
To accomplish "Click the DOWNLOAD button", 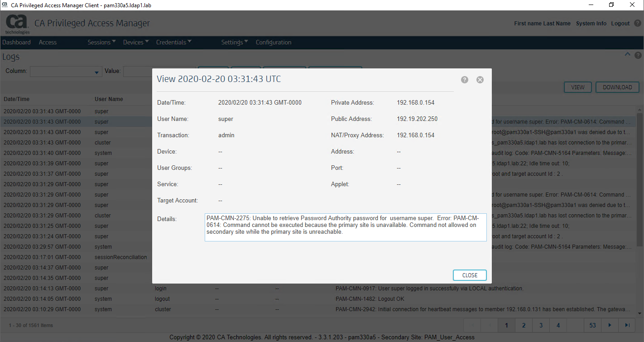I will tap(617, 87).
